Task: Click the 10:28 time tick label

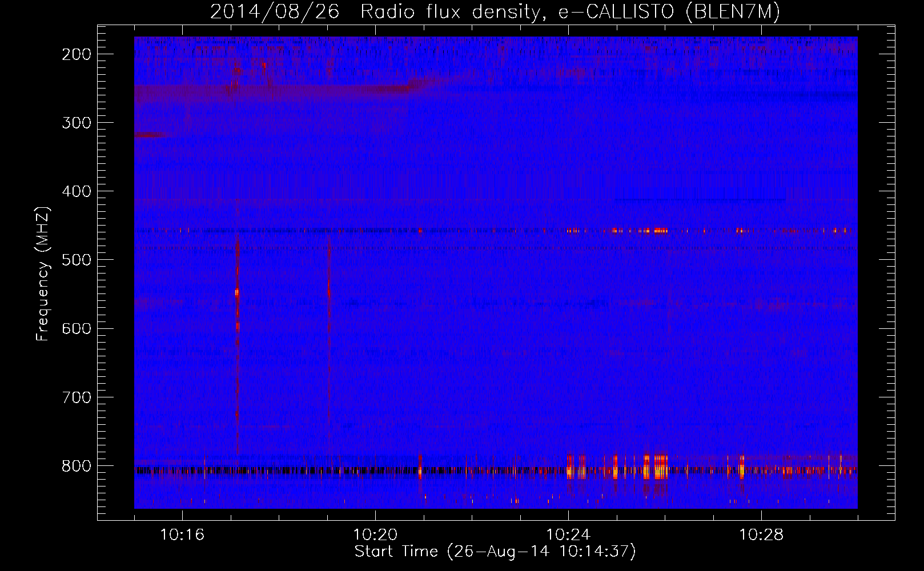Action: pyautogui.click(x=761, y=535)
